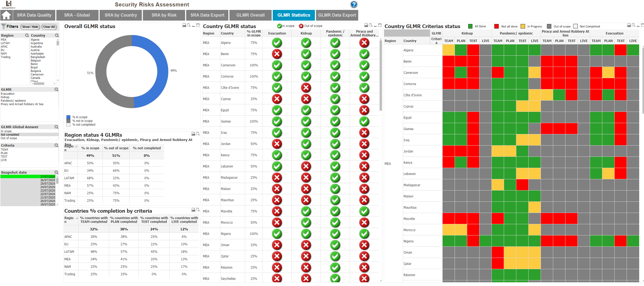Export Country GLMR status to Excel
The width and height of the screenshot is (644, 286).
point(371,25)
